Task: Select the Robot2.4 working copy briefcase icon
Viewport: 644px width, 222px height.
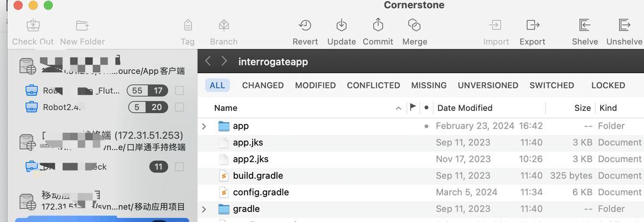Action: pyautogui.click(x=32, y=107)
